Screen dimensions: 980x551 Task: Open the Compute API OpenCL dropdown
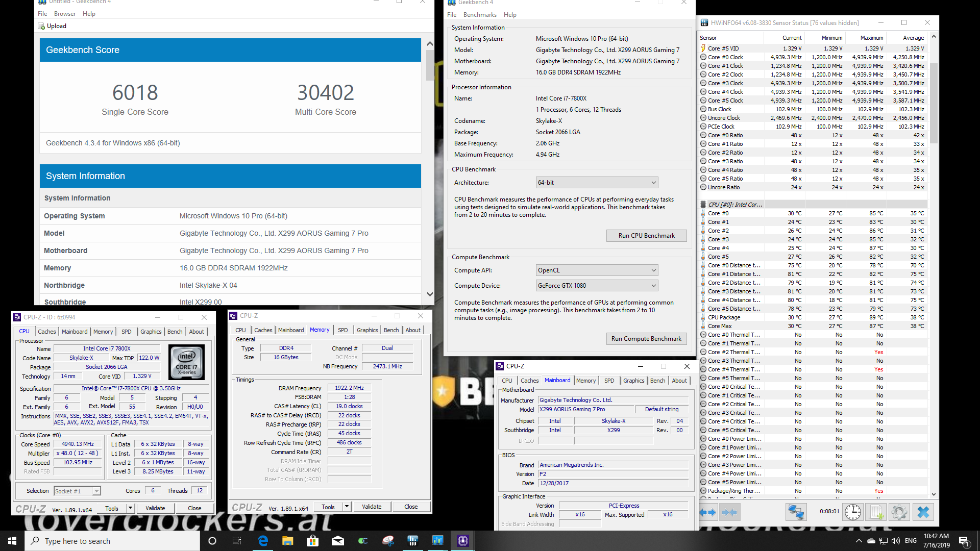pos(597,270)
